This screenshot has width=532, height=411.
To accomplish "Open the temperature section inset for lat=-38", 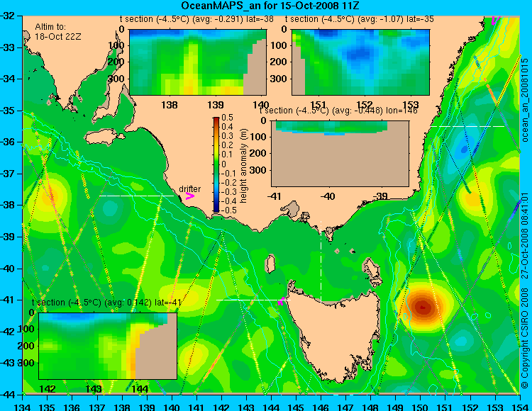I will pyautogui.click(x=198, y=62).
